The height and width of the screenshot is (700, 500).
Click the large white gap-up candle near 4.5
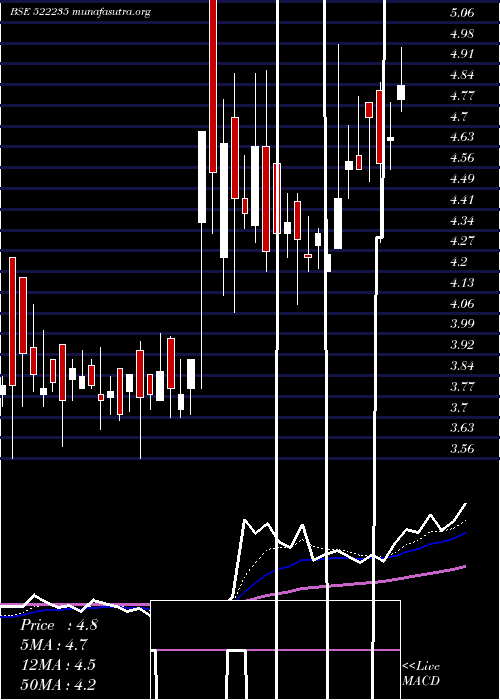click(x=202, y=177)
